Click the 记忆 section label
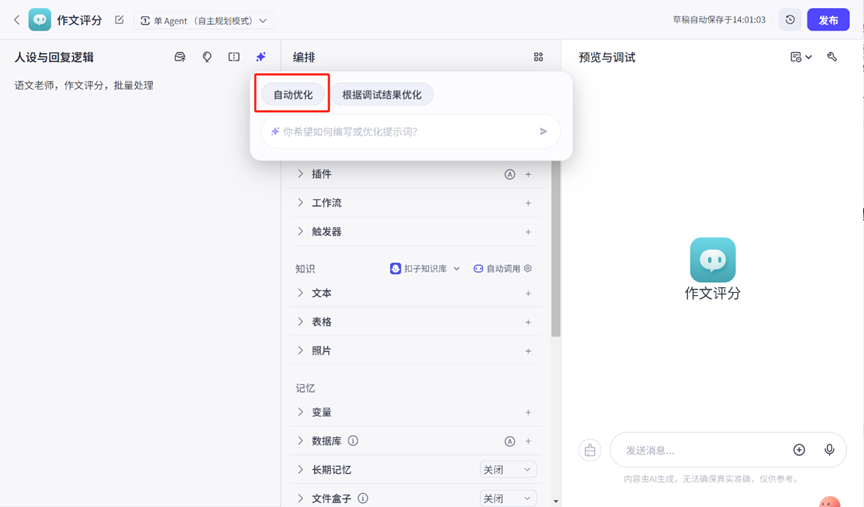 pos(305,388)
